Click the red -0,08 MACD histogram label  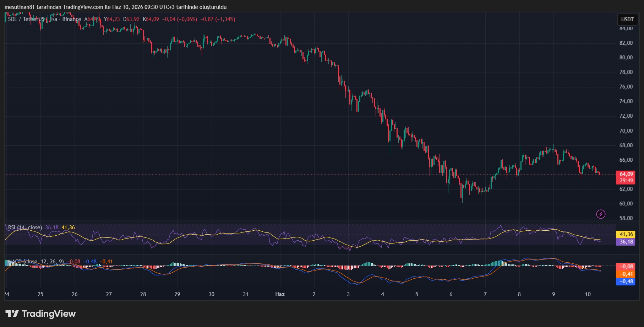click(x=626, y=267)
